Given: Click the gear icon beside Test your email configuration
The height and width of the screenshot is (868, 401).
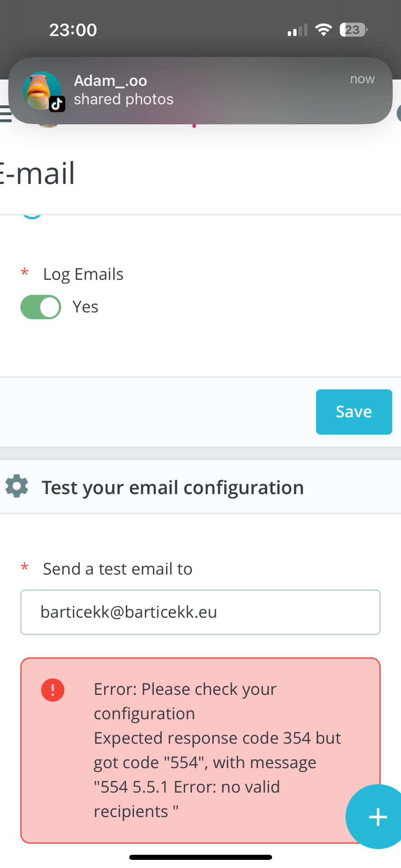Looking at the screenshot, I should coord(17,486).
